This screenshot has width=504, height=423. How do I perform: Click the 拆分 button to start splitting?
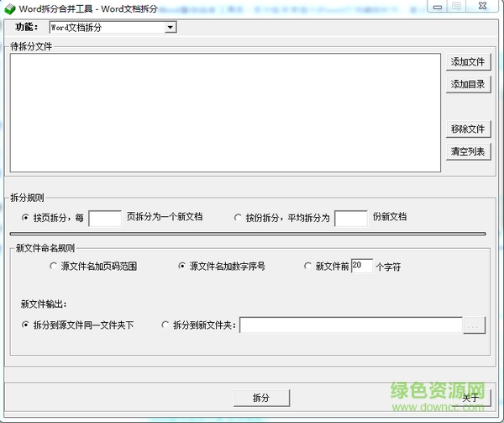(x=261, y=398)
